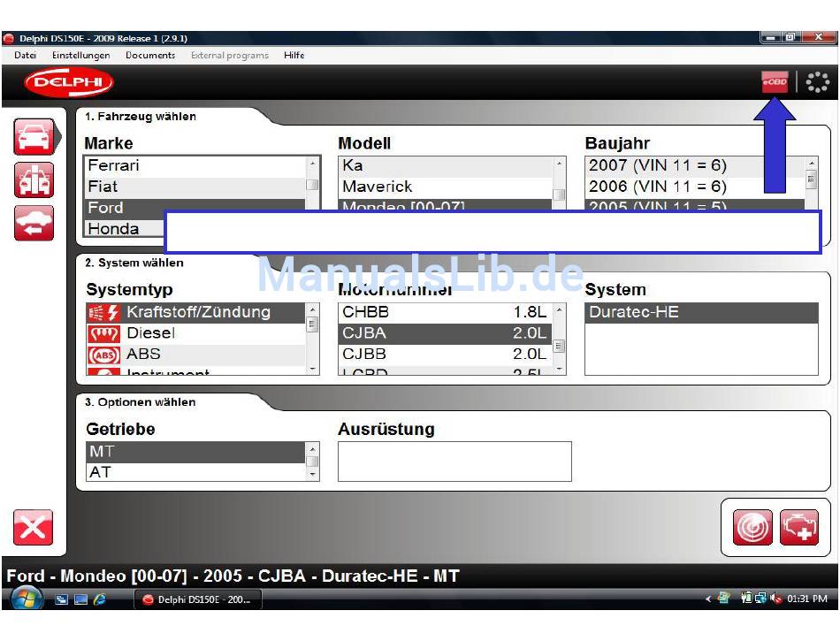Select engine CHBB 1.8L

[445, 313]
